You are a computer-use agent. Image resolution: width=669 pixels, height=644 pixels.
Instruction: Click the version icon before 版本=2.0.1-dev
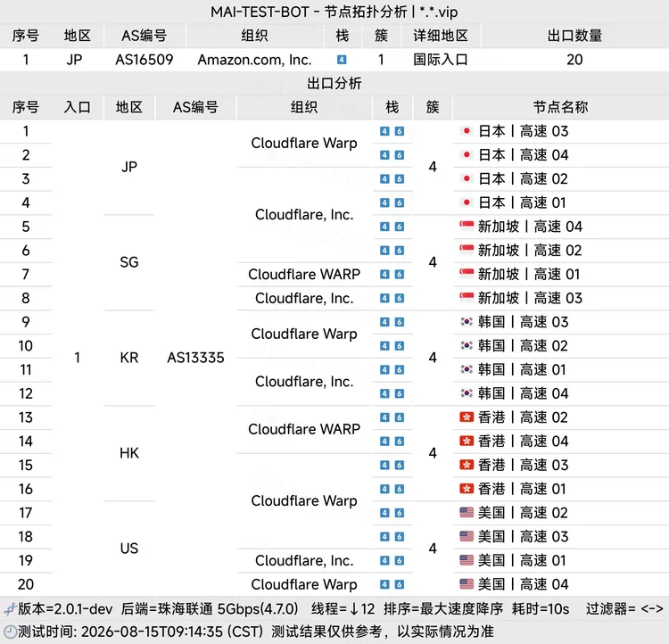(10, 609)
